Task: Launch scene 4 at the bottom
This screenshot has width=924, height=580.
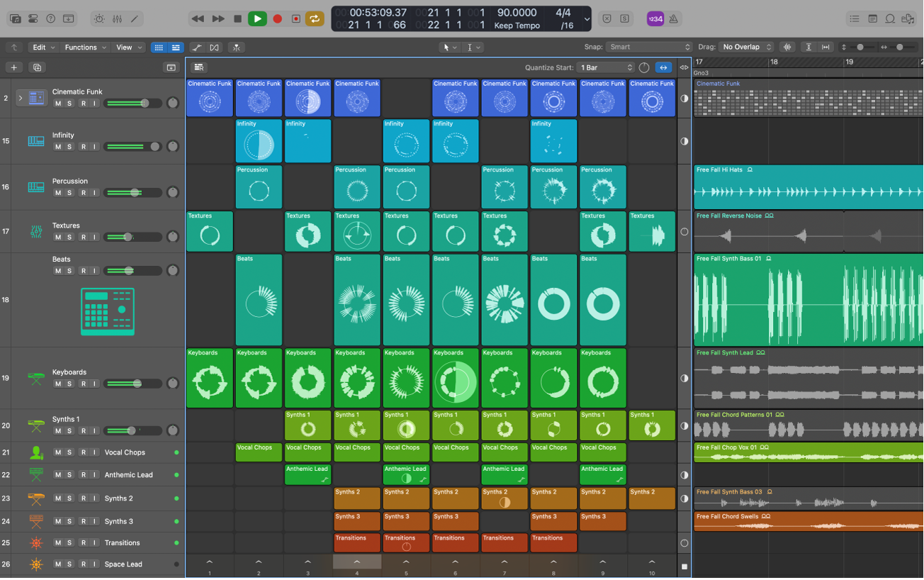Action: coord(356,562)
